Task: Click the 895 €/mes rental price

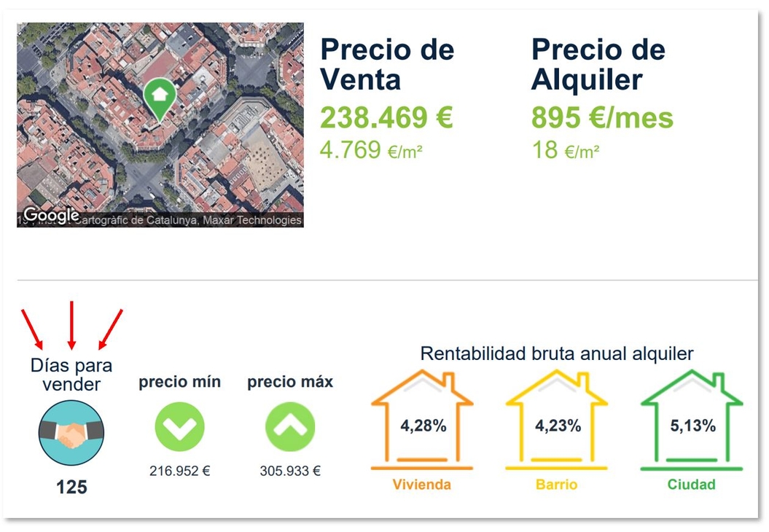Action: 603,117
